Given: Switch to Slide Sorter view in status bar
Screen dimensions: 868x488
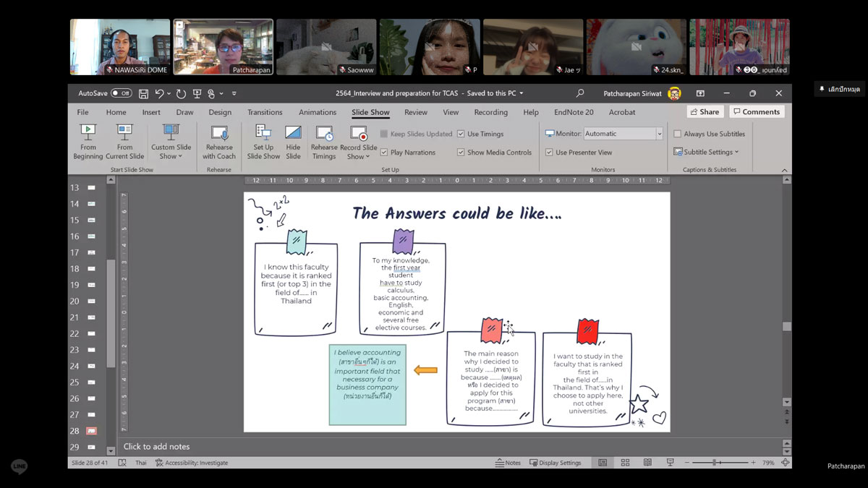Looking at the screenshot, I should (x=625, y=463).
